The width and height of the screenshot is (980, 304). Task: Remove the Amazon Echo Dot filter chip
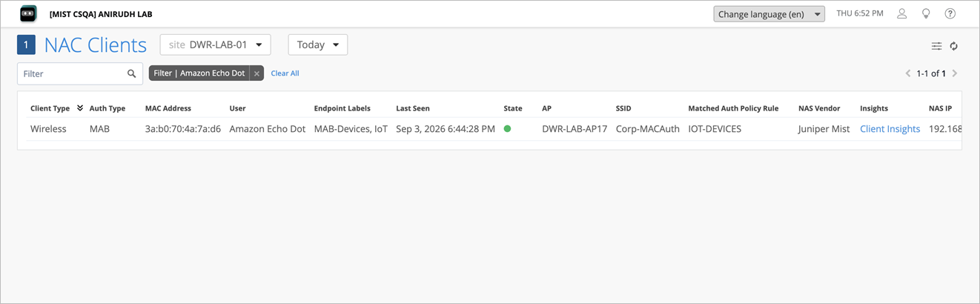pyautogui.click(x=256, y=73)
